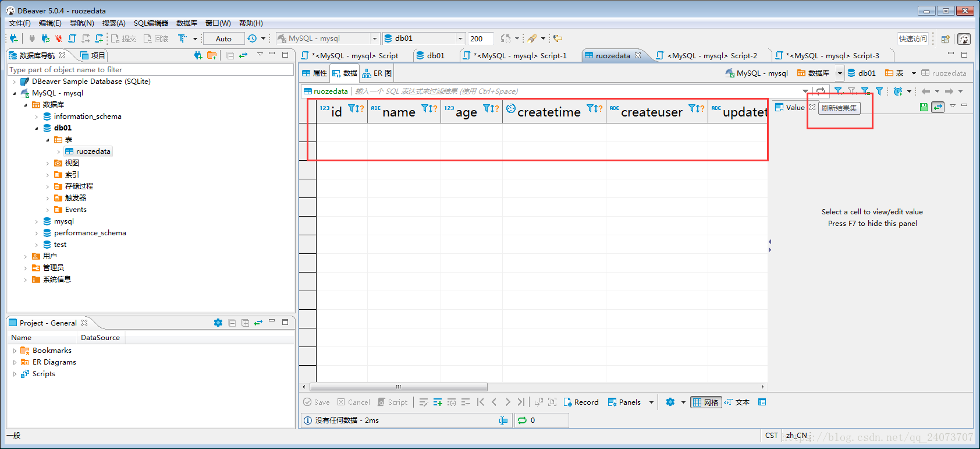Open SQL editor via the script icon in toolbar
Viewport: 980px width, 449px height.
[x=72, y=38]
